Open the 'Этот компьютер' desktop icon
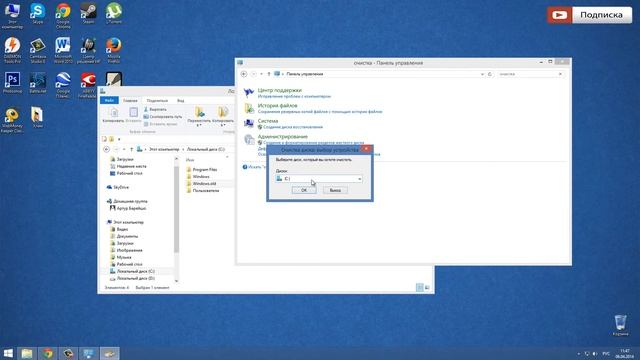The height and width of the screenshot is (360, 640). [12, 16]
